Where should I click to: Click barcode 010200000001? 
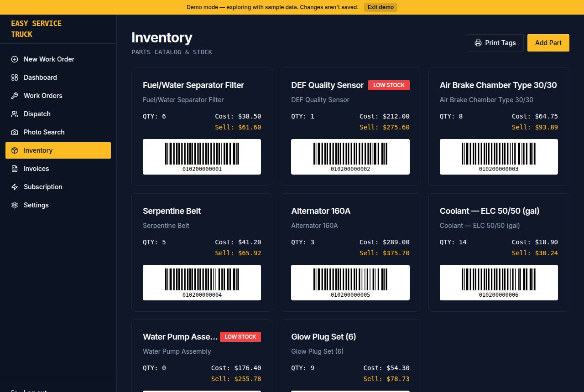tap(202, 157)
